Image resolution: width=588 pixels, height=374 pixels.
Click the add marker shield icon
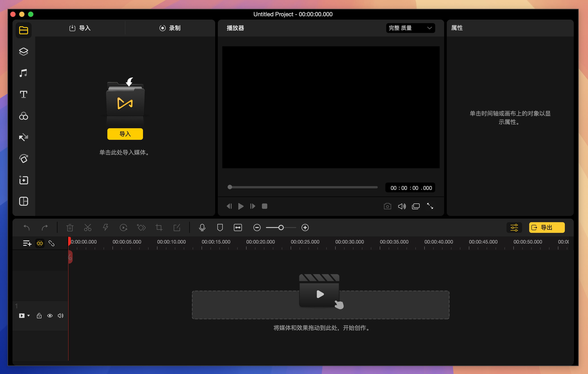pyautogui.click(x=220, y=228)
